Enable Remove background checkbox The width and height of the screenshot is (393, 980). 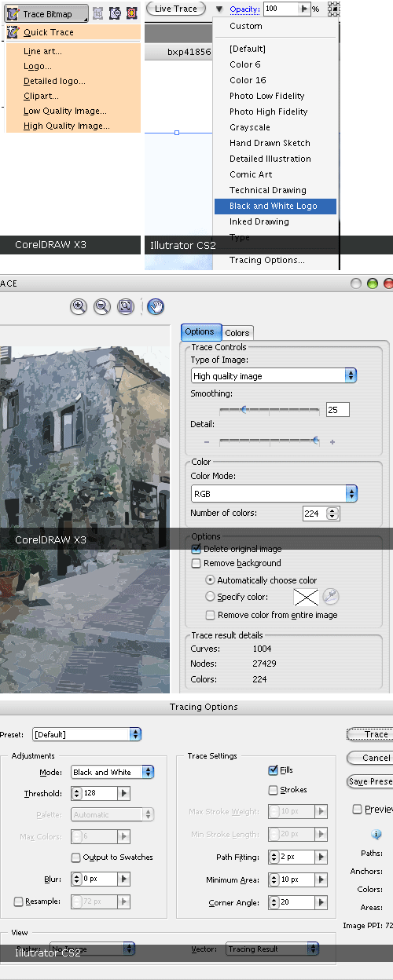tap(196, 563)
